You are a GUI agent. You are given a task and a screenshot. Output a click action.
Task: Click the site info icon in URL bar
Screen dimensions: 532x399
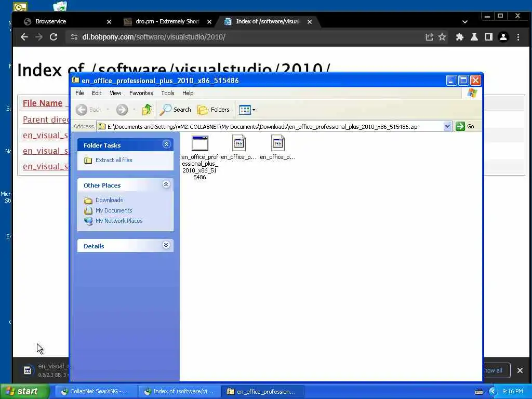tap(74, 37)
